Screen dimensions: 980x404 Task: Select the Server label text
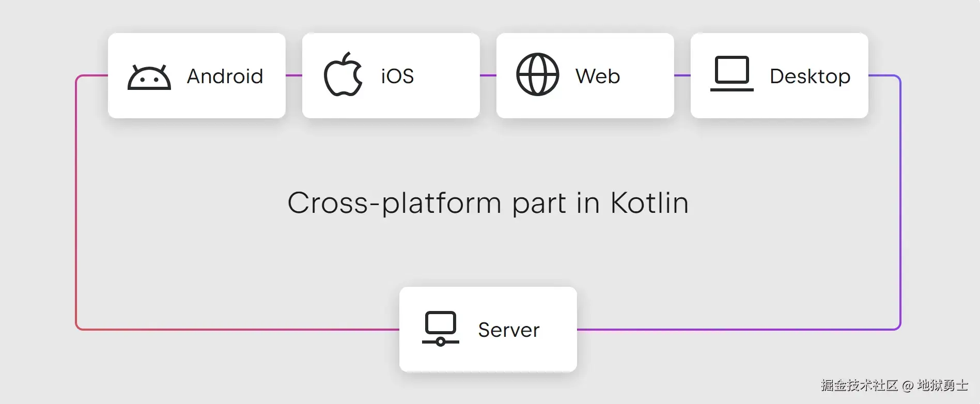(x=509, y=330)
